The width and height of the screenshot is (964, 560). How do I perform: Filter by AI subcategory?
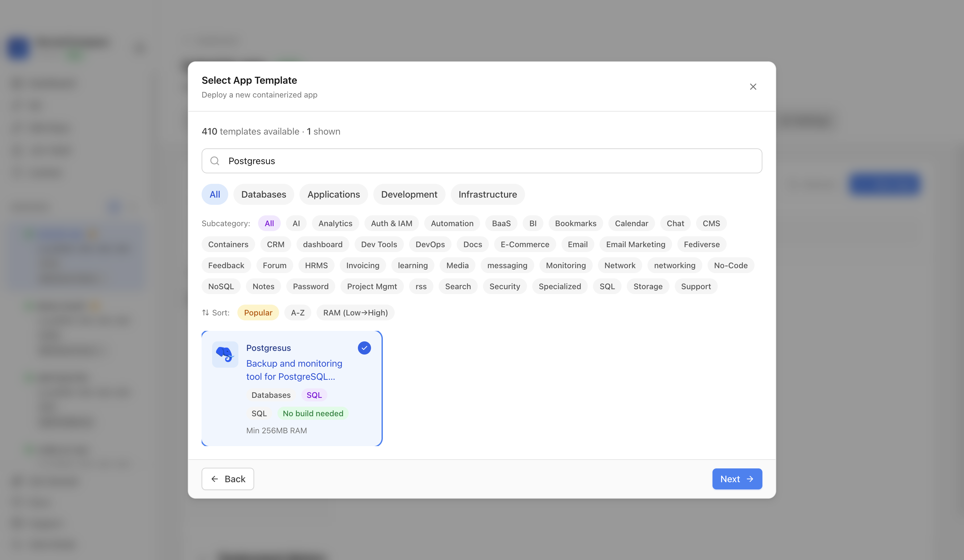pyautogui.click(x=296, y=224)
